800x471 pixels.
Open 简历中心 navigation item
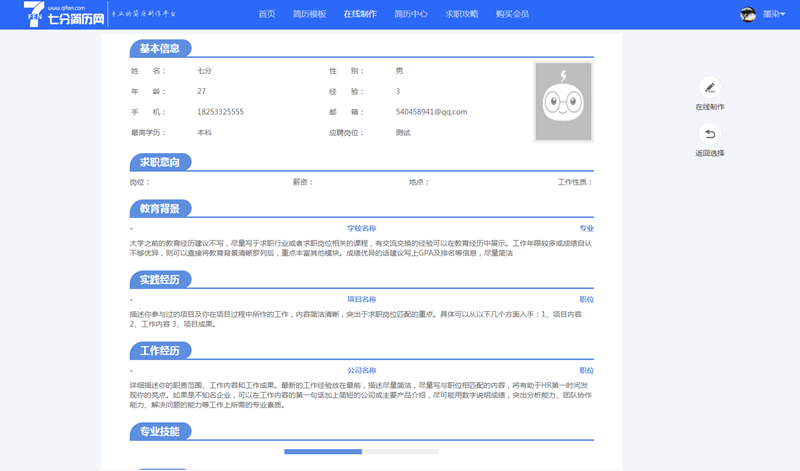(x=411, y=14)
